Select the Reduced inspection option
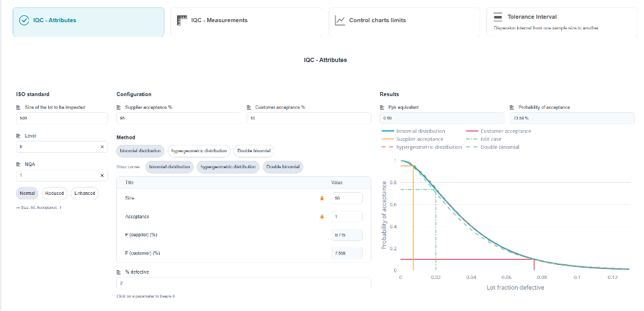The height and width of the screenshot is (311, 644). [54, 194]
